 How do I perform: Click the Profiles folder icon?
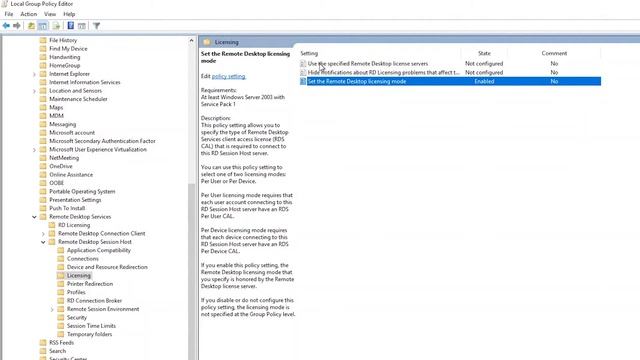pyautogui.click(x=61, y=292)
